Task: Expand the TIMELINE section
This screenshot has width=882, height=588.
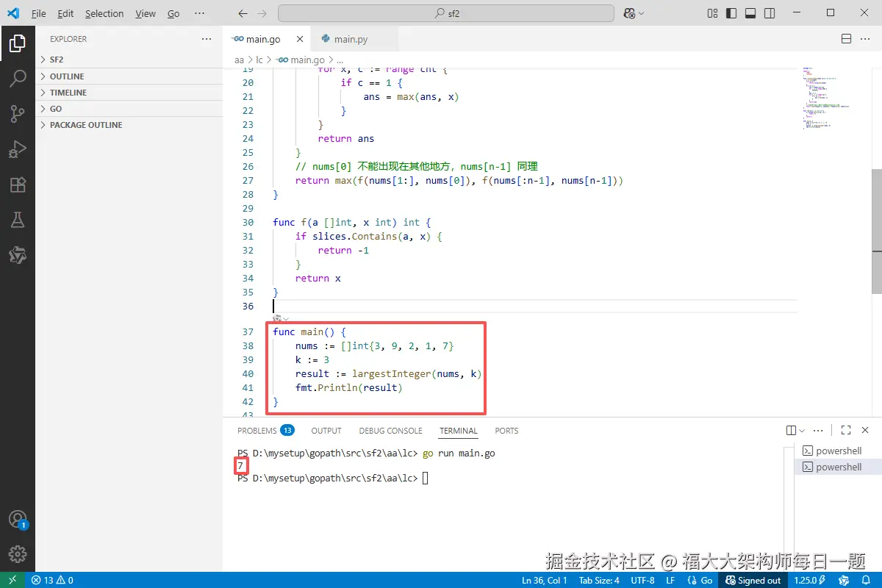Action: pyautogui.click(x=129, y=93)
